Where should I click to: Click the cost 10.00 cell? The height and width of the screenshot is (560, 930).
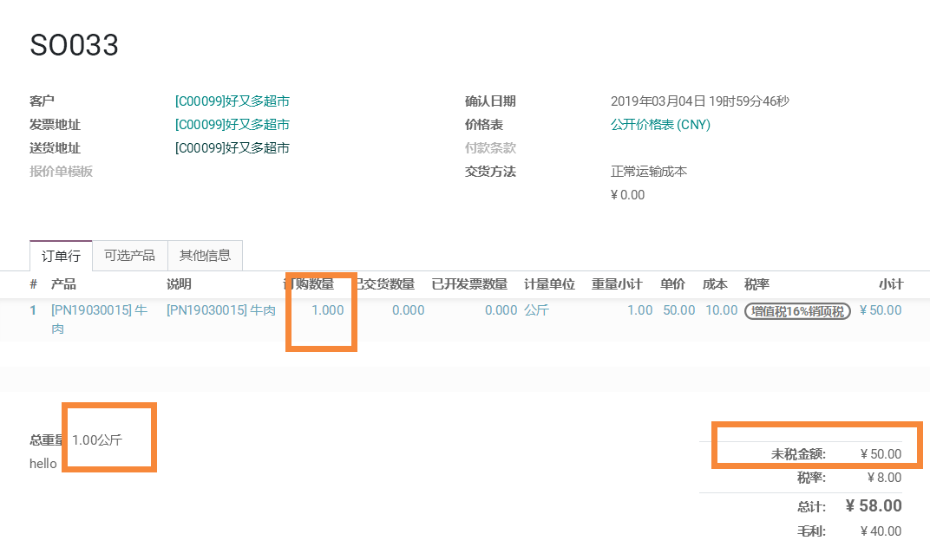(721, 310)
